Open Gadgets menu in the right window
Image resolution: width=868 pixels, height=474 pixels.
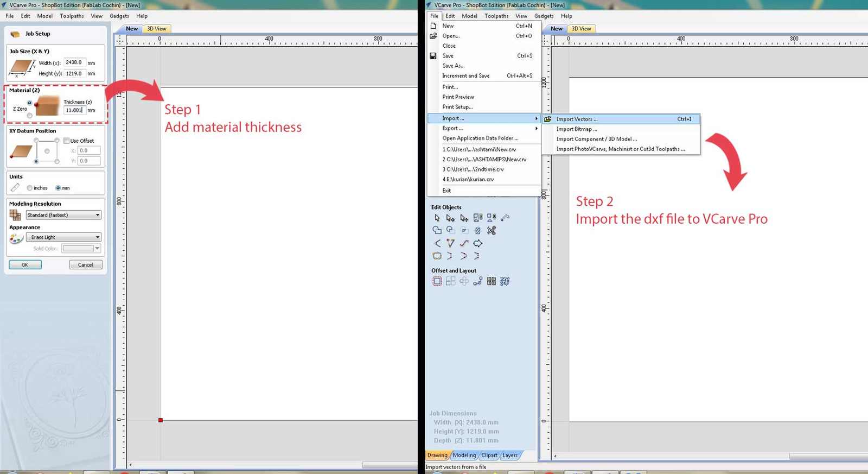pos(544,16)
